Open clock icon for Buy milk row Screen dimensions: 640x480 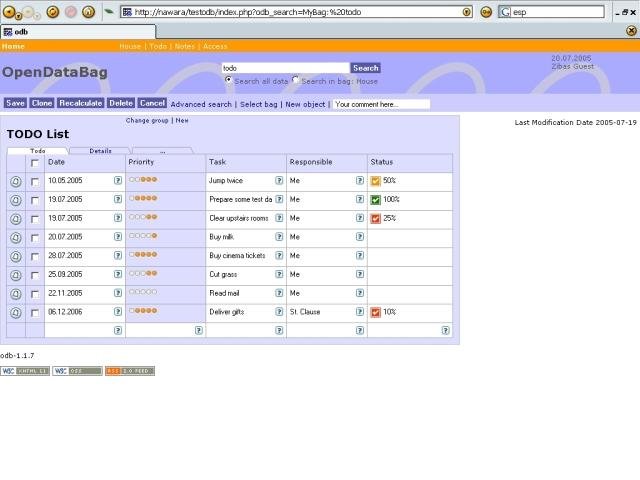click(16, 238)
